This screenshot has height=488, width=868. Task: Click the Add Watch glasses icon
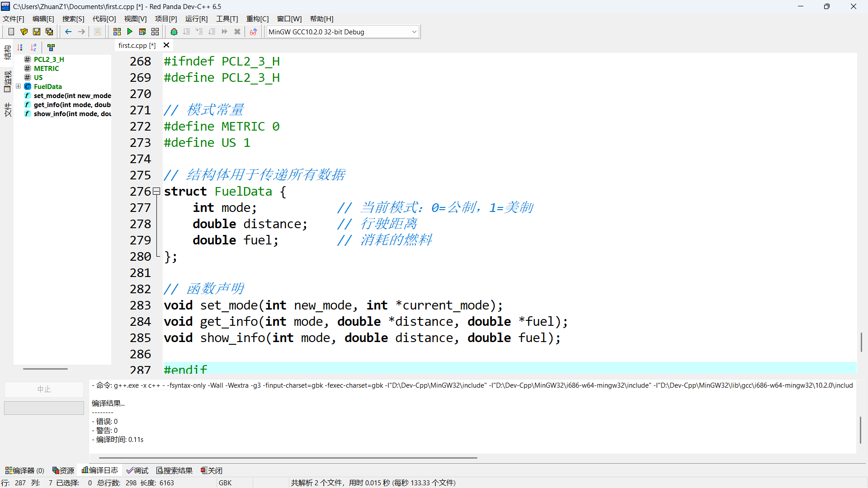click(253, 32)
